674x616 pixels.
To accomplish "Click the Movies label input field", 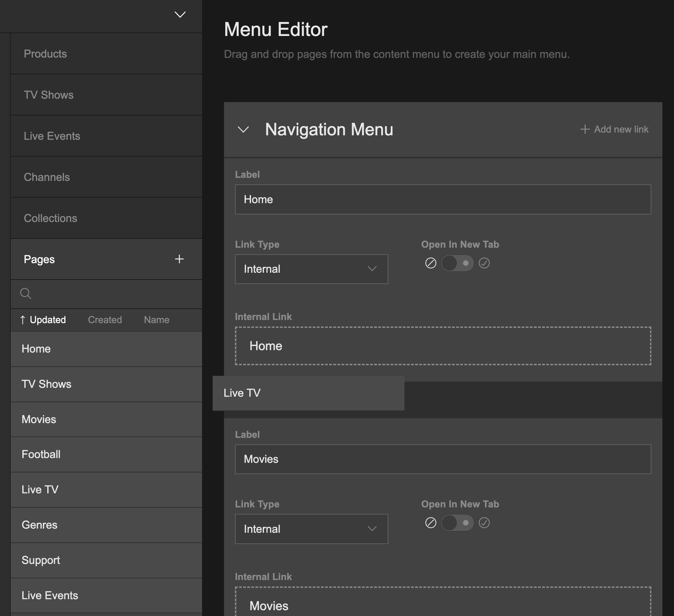I will point(443,459).
